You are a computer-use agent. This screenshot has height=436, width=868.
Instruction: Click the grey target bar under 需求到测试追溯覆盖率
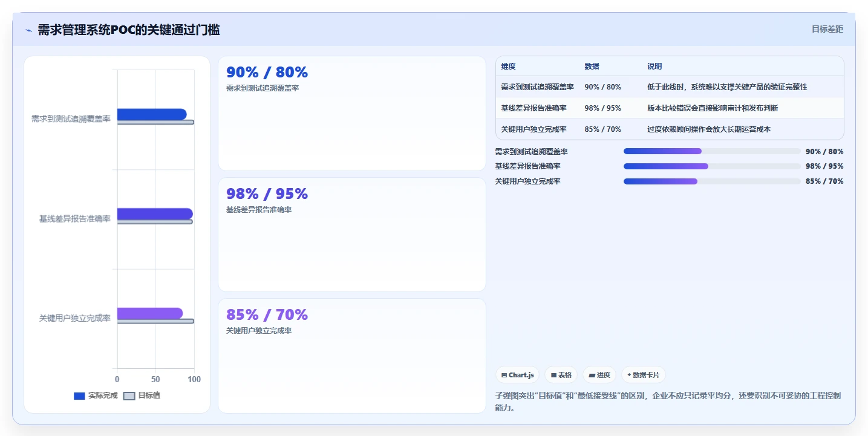[x=155, y=122]
